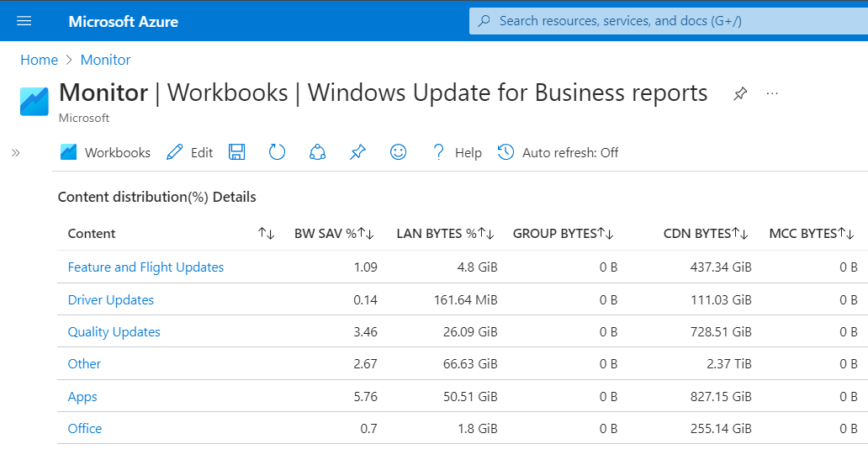Open Feature and Flight Updates link
Viewport: 868px width, 460px height.
tap(146, 267)
